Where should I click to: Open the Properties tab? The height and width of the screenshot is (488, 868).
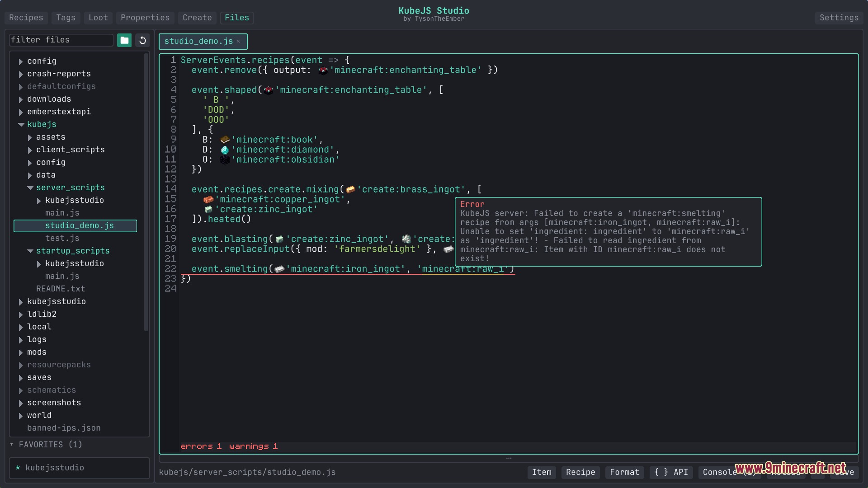coord(145,18)
